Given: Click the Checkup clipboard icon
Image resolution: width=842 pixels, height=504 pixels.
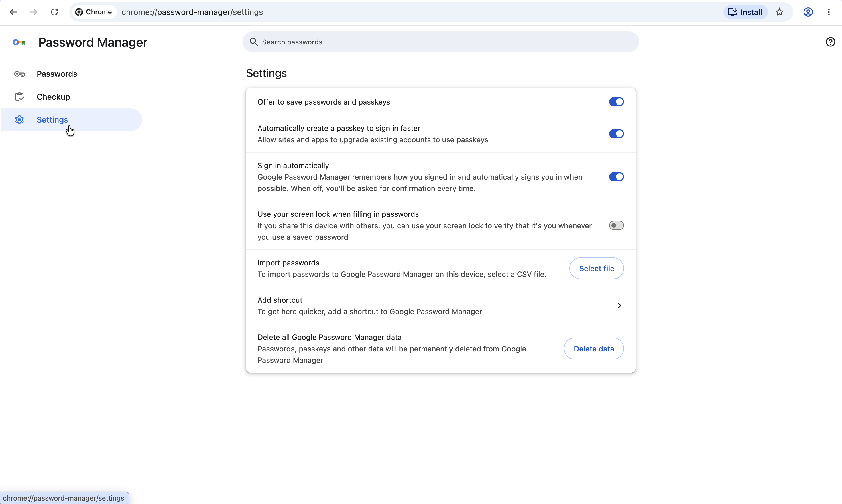Looking at the screenshot, I should tap(19, 97).
